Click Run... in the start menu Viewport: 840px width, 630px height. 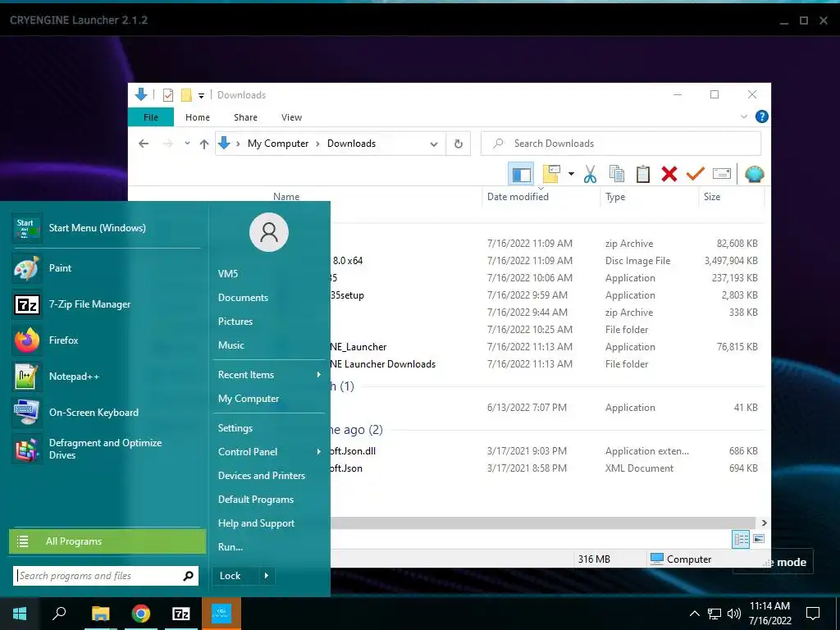click(x=231, y=547)
